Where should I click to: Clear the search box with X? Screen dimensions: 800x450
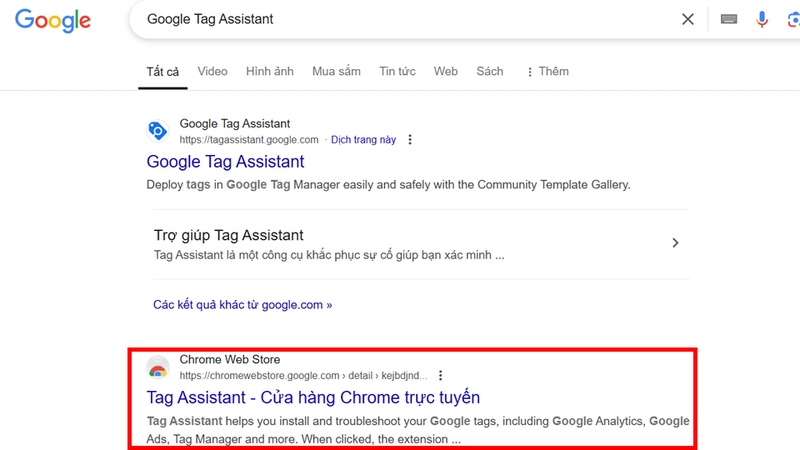point(688,19)
